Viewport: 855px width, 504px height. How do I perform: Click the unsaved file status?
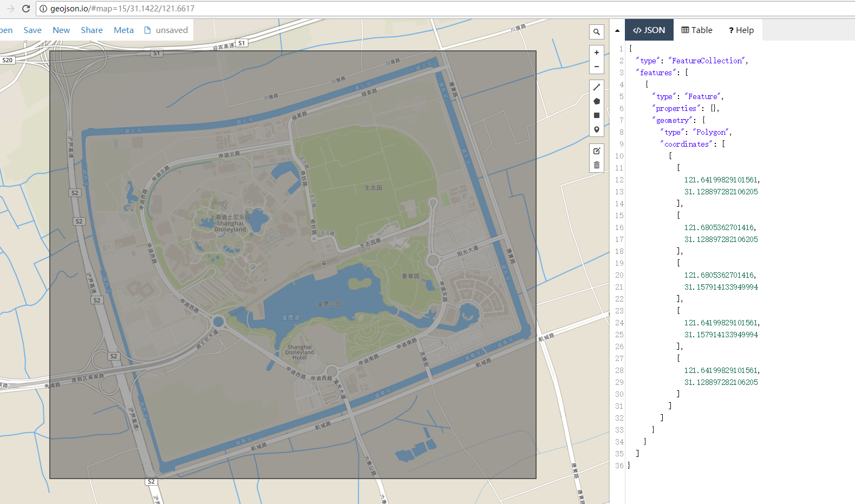tap(166, 30)
